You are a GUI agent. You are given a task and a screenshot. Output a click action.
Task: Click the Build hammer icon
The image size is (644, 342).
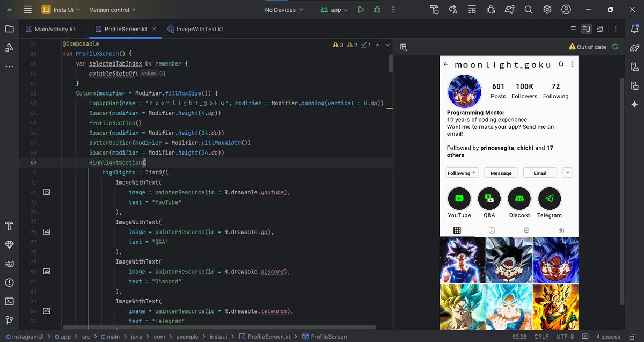tap(434, 10)
